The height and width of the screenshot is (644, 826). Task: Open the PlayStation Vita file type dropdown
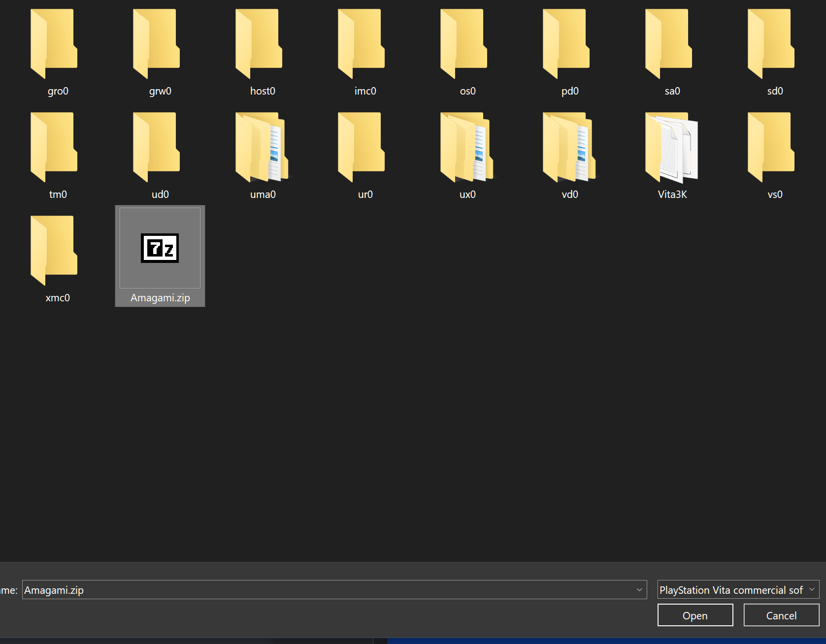click(738, 590)
